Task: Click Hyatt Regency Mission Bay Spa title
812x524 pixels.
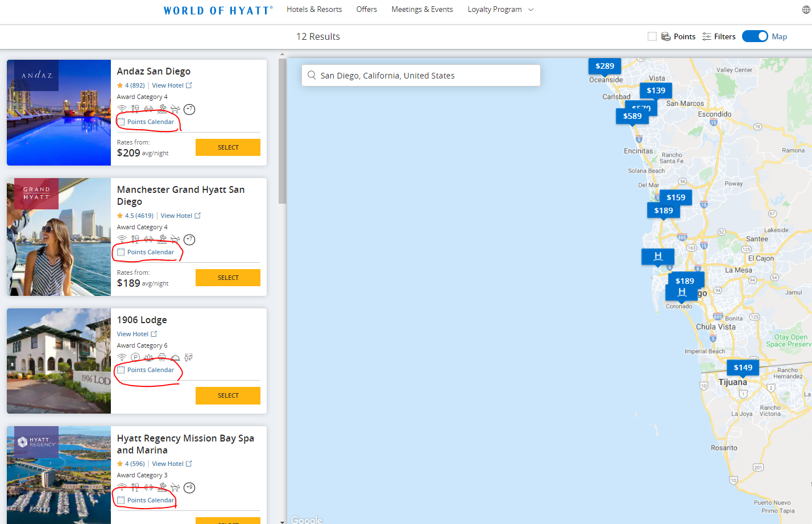Action: (185, 444)
